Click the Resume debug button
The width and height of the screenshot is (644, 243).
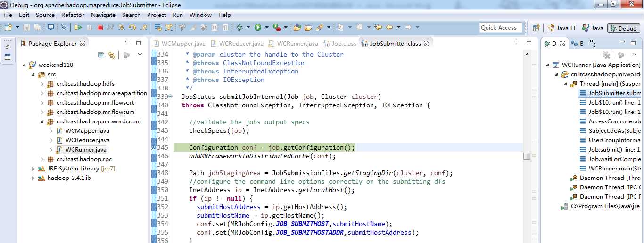click(79, 27)
